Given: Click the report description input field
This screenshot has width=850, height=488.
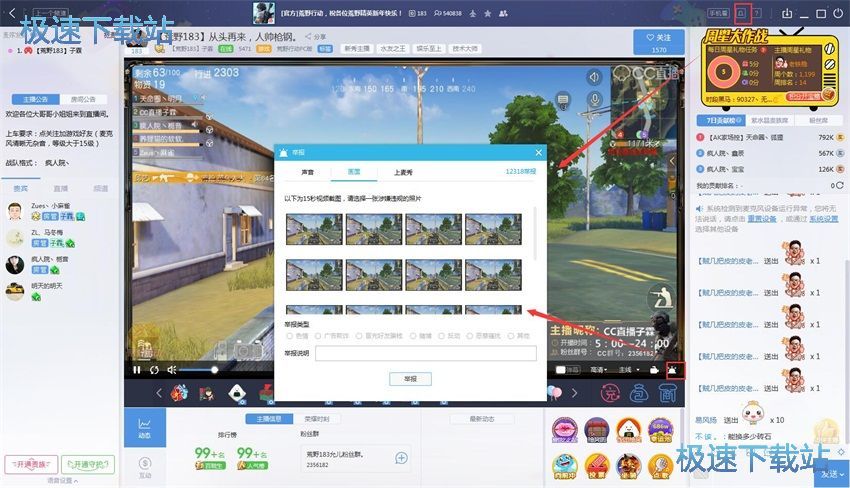Looking at the screenshot, I should 426,354.
